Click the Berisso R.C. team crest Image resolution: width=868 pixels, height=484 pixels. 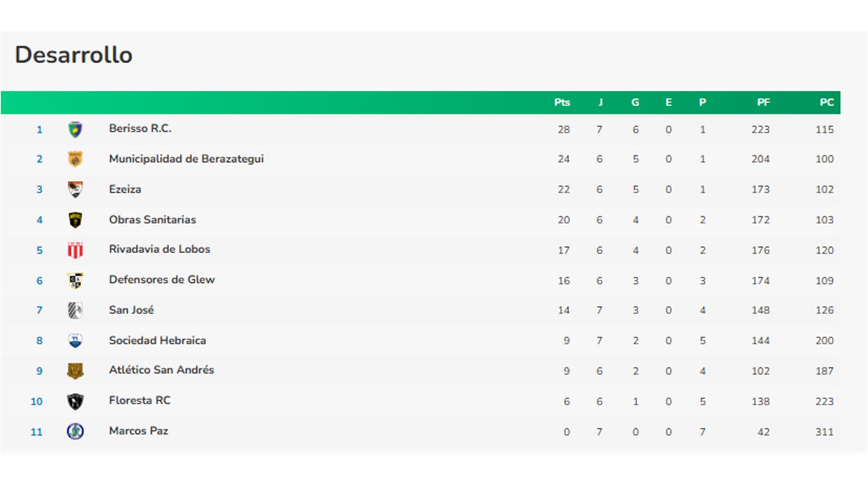[x=75, y=129]
